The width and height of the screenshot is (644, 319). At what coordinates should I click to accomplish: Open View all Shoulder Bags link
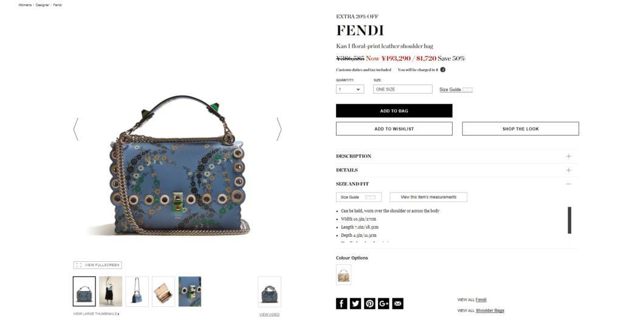point(490,310)
